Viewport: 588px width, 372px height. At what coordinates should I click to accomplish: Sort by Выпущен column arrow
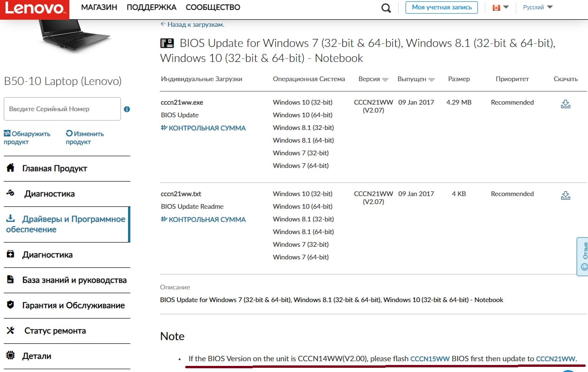[431, 80]
